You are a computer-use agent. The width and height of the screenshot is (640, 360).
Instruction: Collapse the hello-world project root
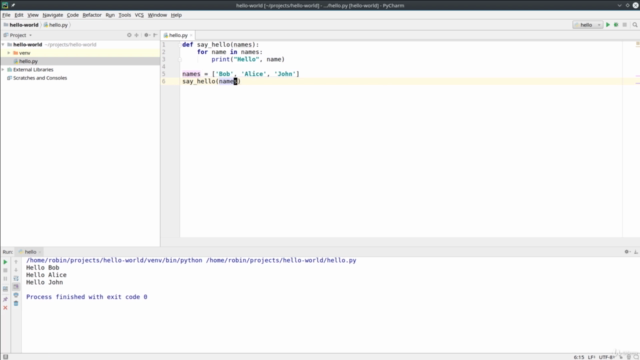click(3, 44)
